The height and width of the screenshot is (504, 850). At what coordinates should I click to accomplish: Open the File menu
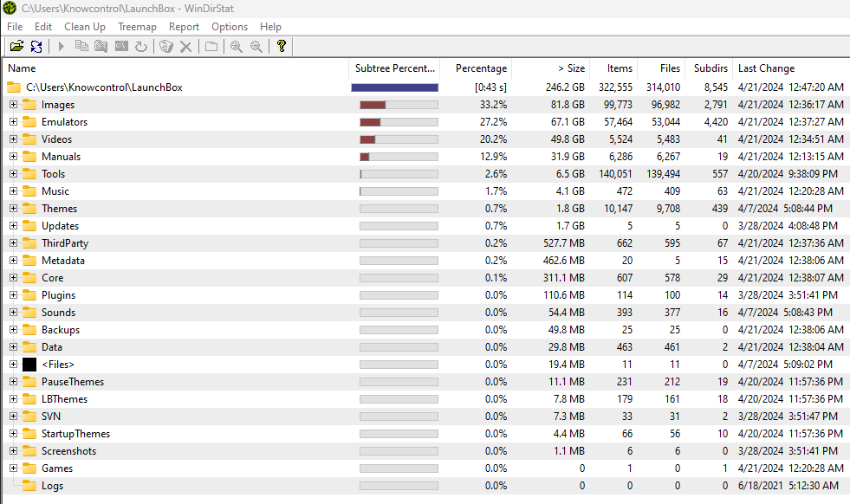point(15,27)
